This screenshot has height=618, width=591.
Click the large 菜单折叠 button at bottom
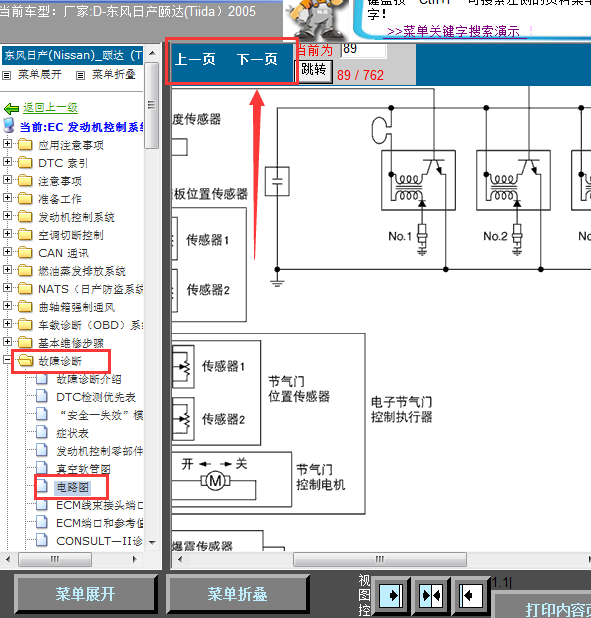[237, 594]
